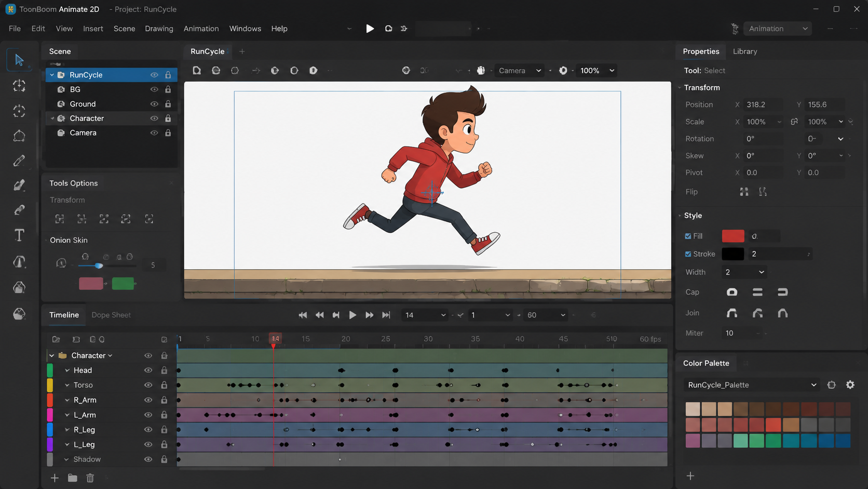Screen dimensions: 868x489
Task: Lock the Camera layer in Scene panel
Action: (168, 133)
